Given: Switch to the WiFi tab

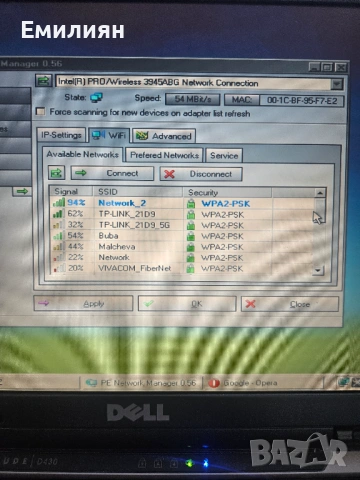Looking at the screenshot, I should pyautogui.click(x=109, y=135).
